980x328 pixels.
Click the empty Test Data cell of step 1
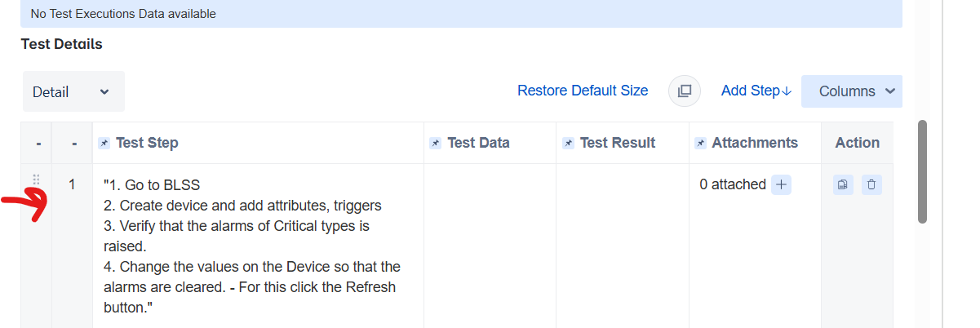pyautogui.click(x=490, y=246)
